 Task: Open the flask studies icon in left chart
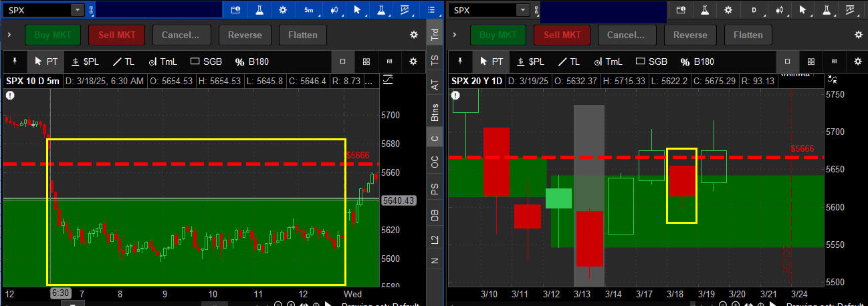pos(258,10)
